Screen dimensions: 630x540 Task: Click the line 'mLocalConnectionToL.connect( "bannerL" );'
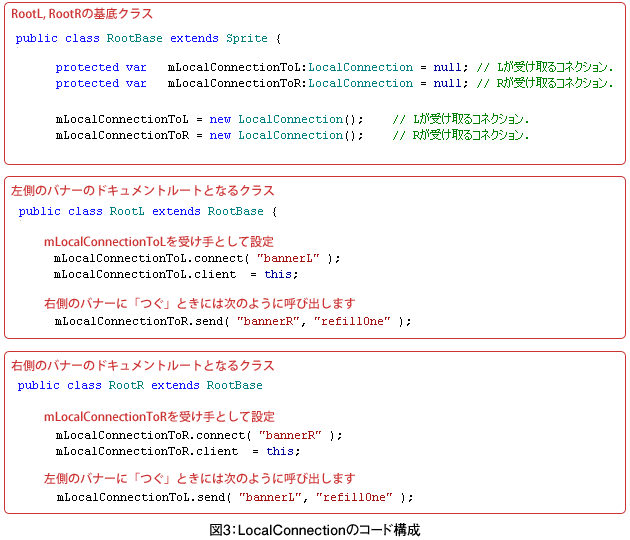click(x=197, y=258)
